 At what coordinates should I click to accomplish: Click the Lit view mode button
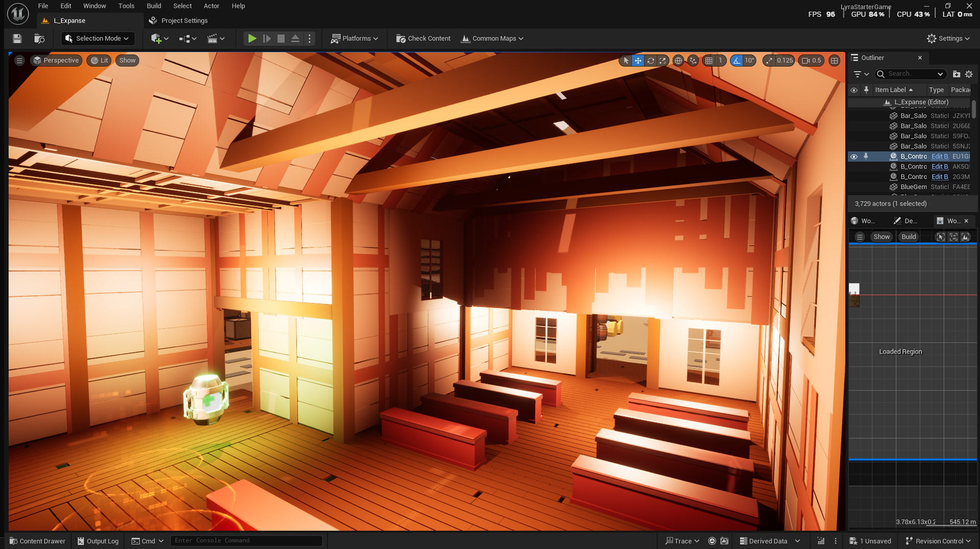point(100,60)
